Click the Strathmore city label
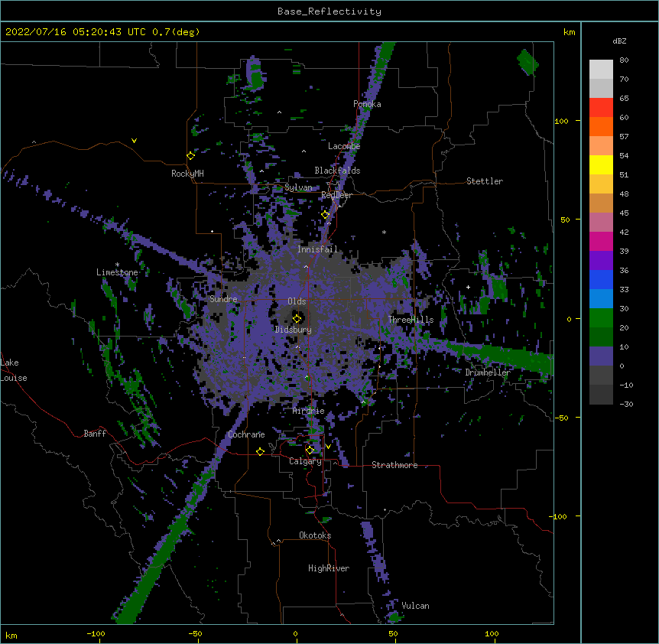This screenshot has width=659, height=644. pyautogui.click(x=394, y=465)
